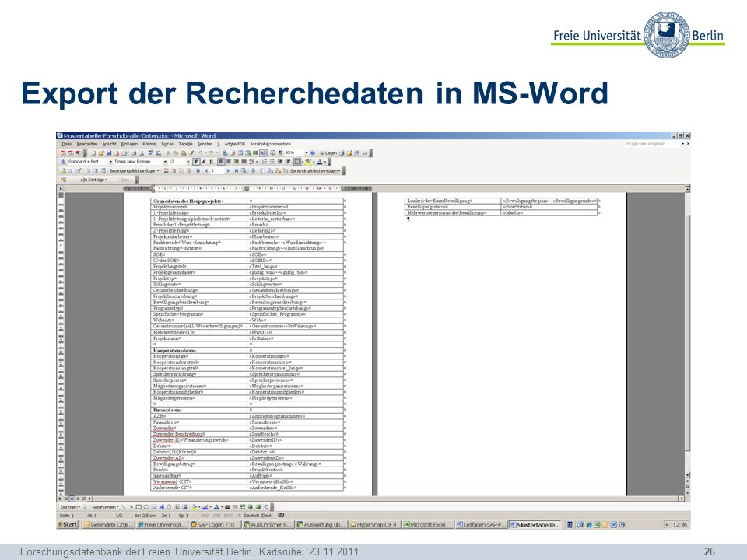This screenshot has height=560, width=747.
Task: Apply a numbered list
Action: (x=265, y=162)
